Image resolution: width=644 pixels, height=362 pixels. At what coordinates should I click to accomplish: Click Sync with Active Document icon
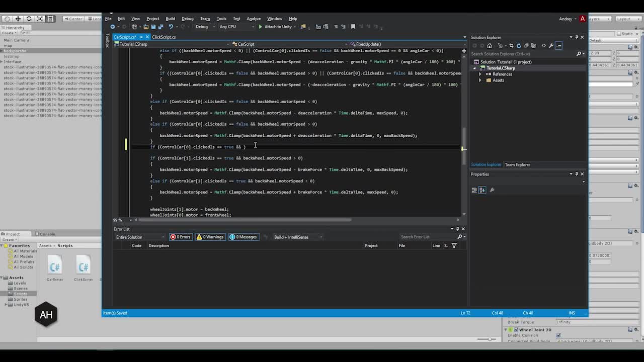[511, 46]
